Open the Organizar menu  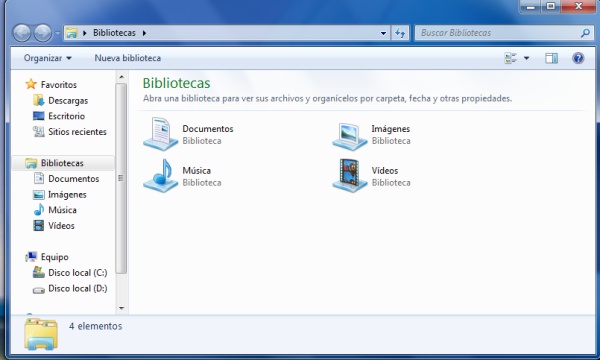tap(47, 58)
